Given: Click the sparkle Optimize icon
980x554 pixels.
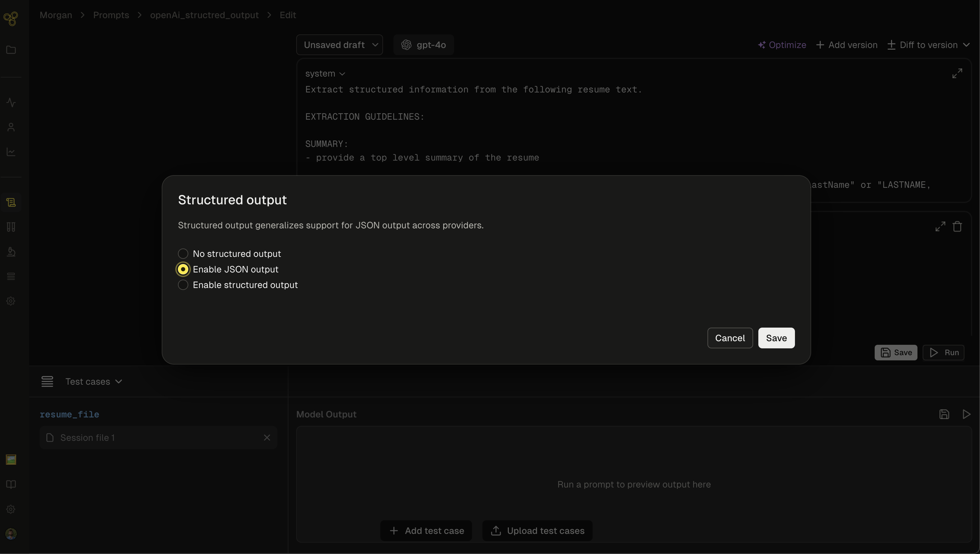Looking at the screenshot, I should click(762, 45).
